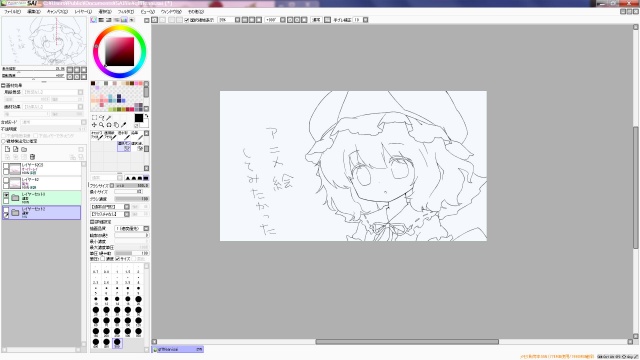Show the color wheel panel icon
Image resolution: width=640 pixels, height=360 pixels.
93,20
